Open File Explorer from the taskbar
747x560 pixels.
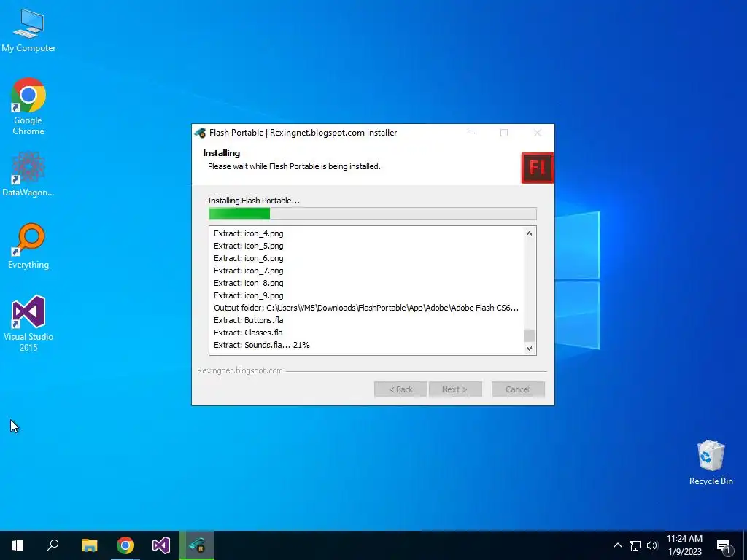(x=89, y=545)
